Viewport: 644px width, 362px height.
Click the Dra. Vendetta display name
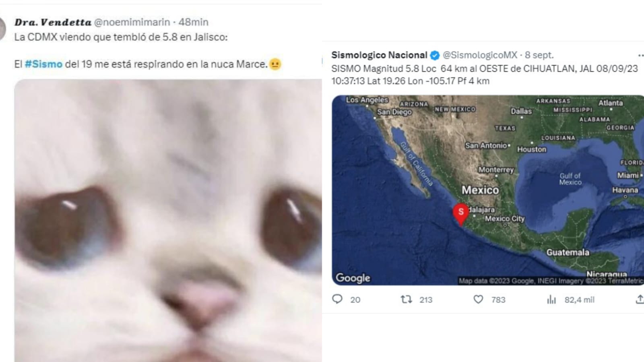53,22
